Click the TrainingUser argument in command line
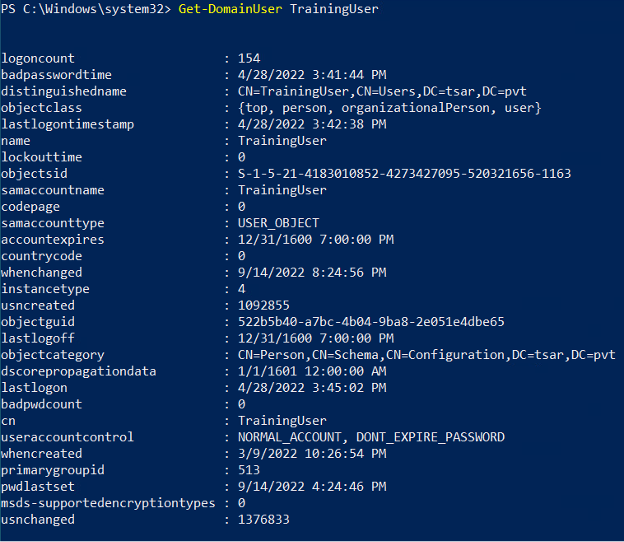The width and height of the screenshot is (624, 542). tap(334, 9)
